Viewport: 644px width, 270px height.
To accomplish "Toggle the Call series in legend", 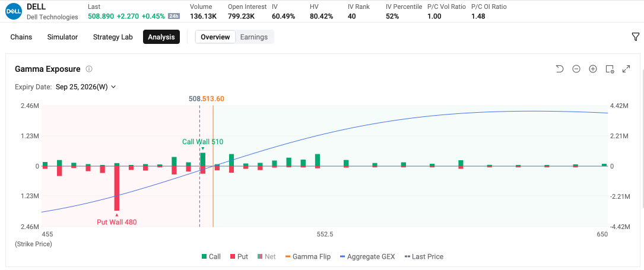I will click(211, 256).
